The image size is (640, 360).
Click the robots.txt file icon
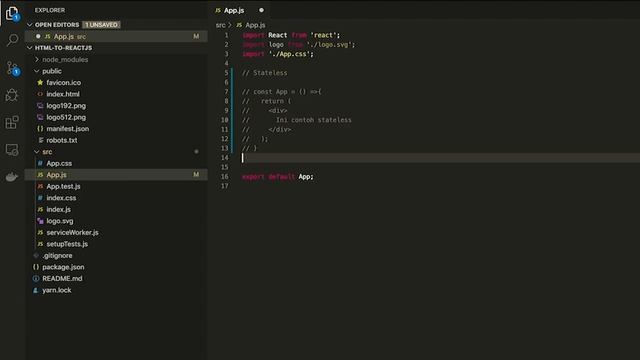[40, 140]
